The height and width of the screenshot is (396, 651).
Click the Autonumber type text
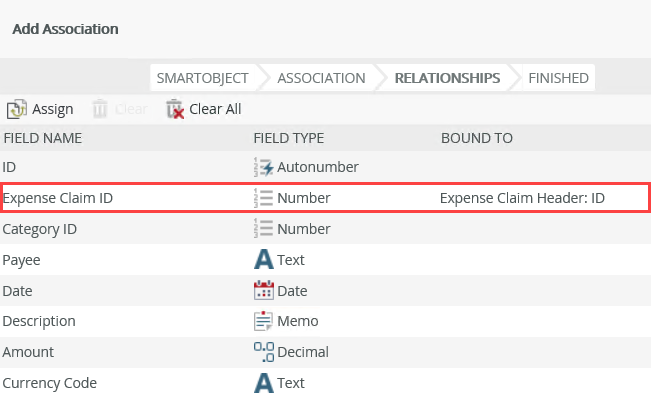tap(318, 167)
